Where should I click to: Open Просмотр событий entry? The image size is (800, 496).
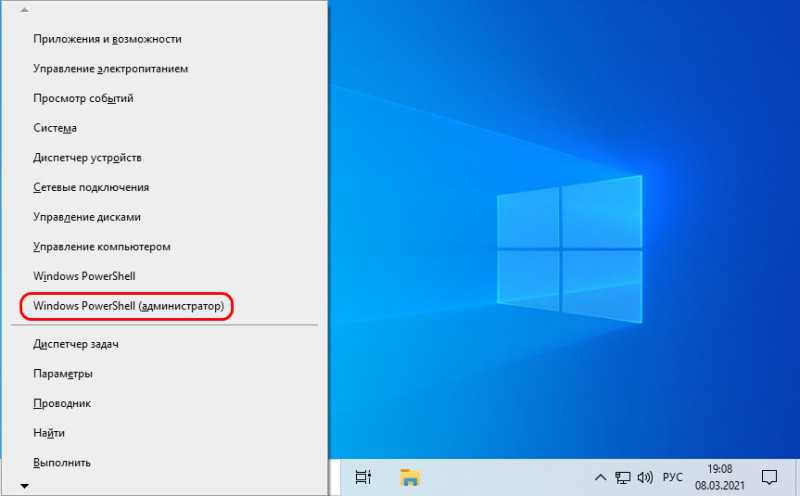pyautogui.click(x=164, y=98)
